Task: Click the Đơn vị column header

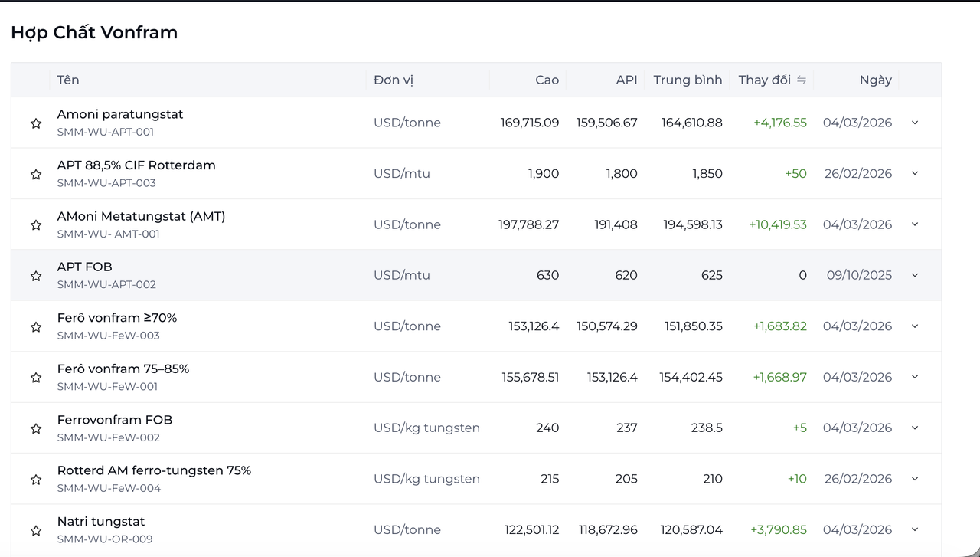Action: 394,80
